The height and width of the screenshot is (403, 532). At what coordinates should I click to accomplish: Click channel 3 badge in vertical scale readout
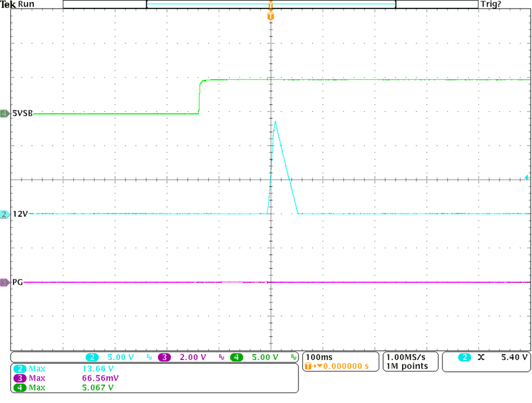tap(163, 357)
